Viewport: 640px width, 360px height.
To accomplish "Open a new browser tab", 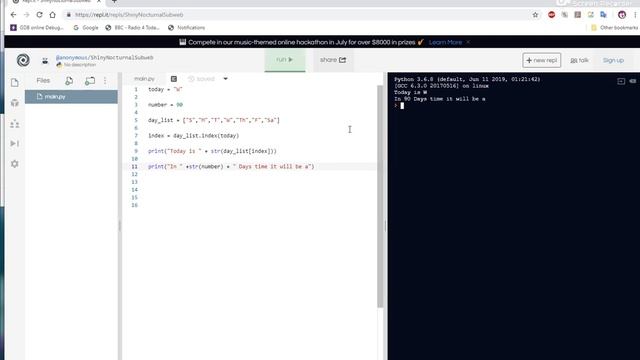I will click(114, 2).
